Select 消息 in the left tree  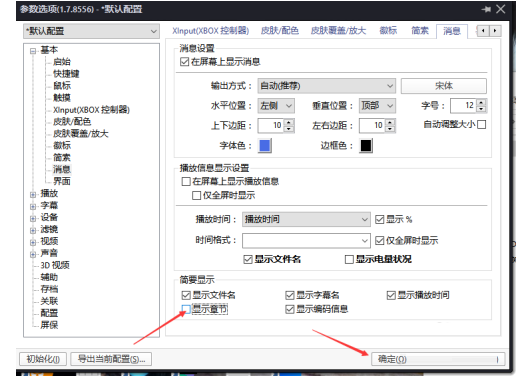tap(62, 169)
